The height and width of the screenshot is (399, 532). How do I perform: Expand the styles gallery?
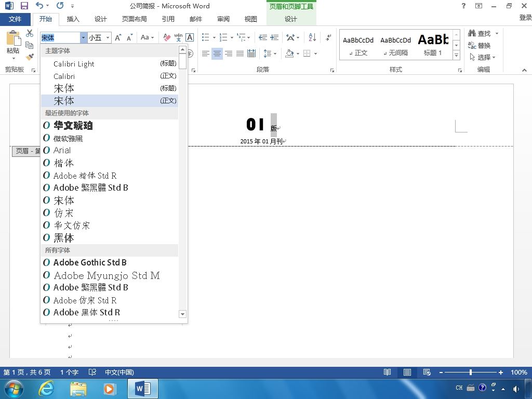pos(457,55)
